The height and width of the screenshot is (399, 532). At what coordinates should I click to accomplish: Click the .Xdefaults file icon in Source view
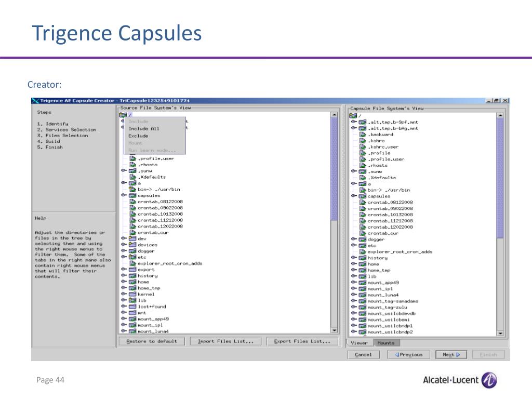[133, 177]
